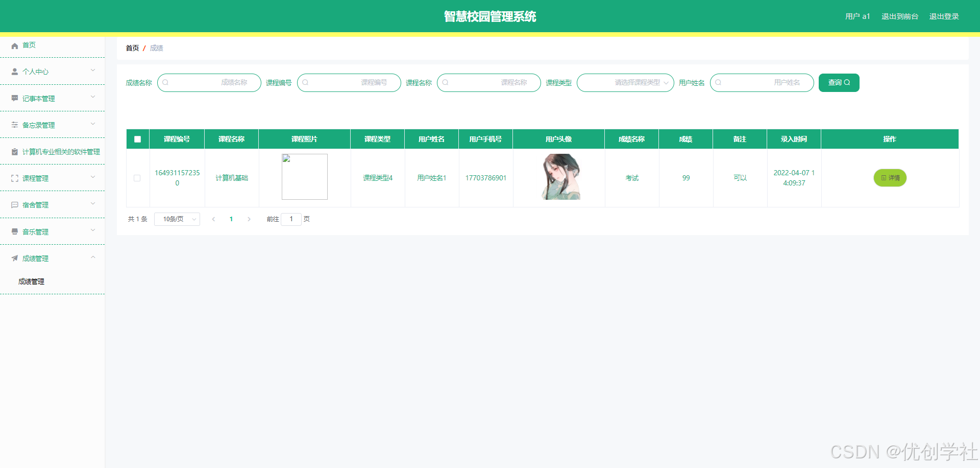Click the 用户头像 avatar image
The height and width of the screenshot is (468, 980).
coord(560,177)
